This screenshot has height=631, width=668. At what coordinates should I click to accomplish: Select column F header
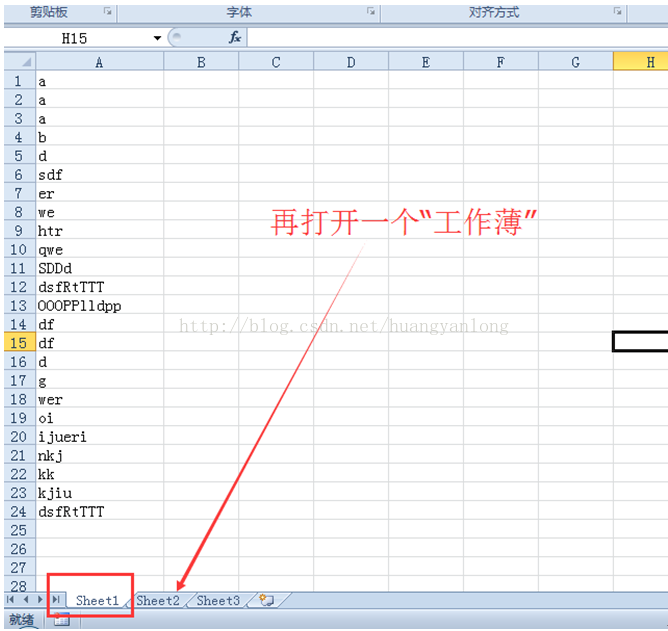pos(501,62)
